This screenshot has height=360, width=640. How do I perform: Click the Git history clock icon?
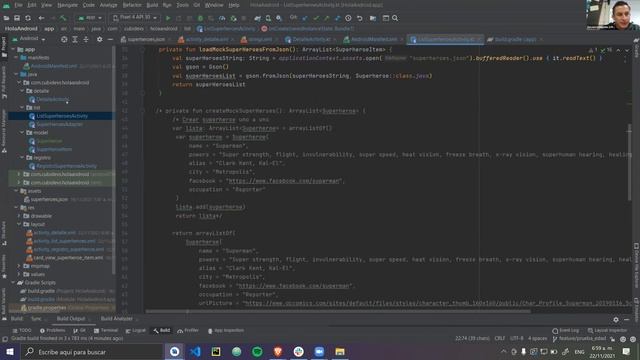click(348, 18)
